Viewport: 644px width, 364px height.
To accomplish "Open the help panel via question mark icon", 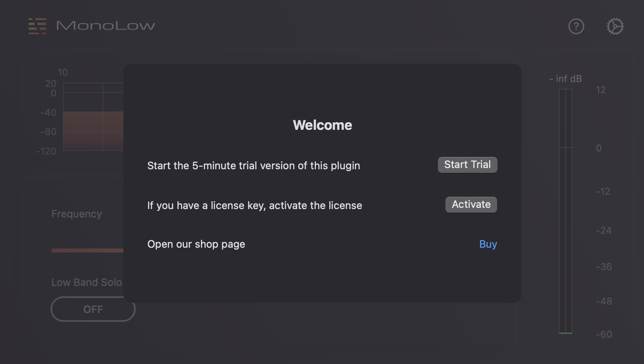I will (576, 26).
